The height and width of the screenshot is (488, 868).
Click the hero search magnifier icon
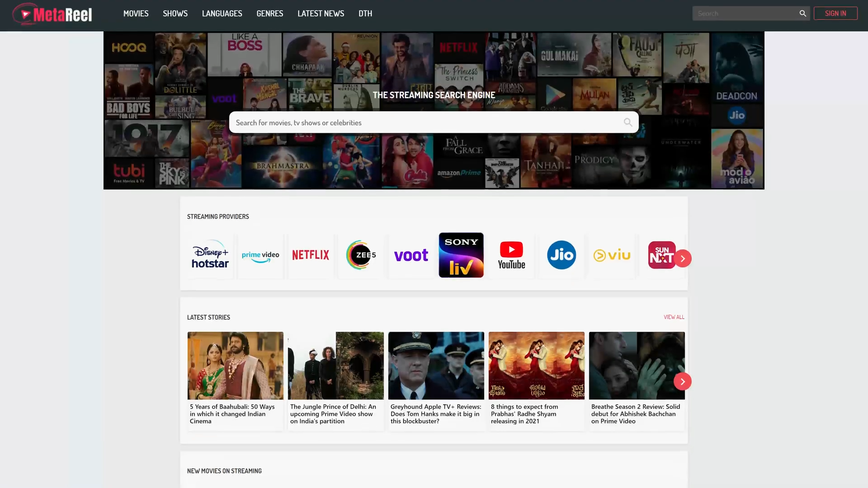point(628,122)
